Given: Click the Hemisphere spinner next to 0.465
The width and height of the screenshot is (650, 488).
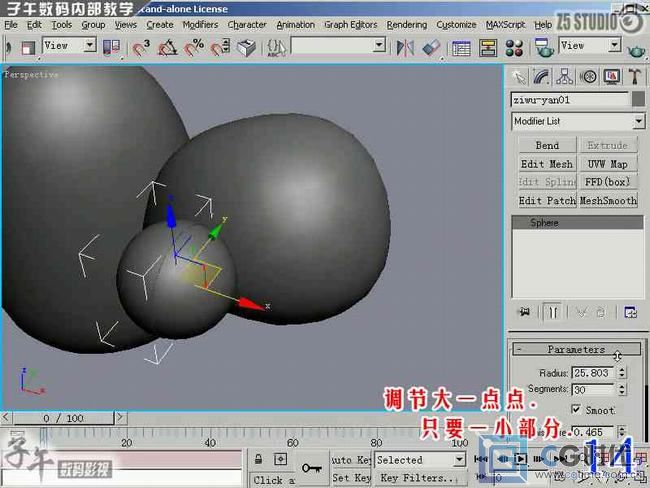Looking at the screenshot, I should pos(621,432).
